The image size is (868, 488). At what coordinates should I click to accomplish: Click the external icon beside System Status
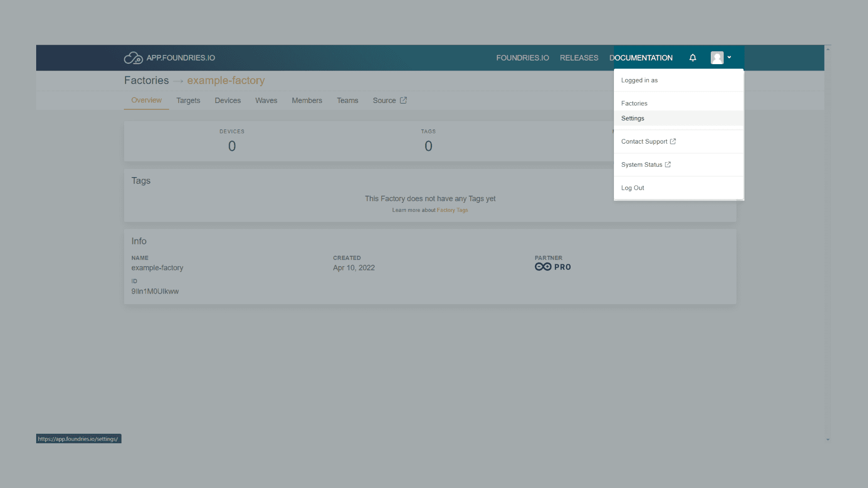click(x=668, y=164)
